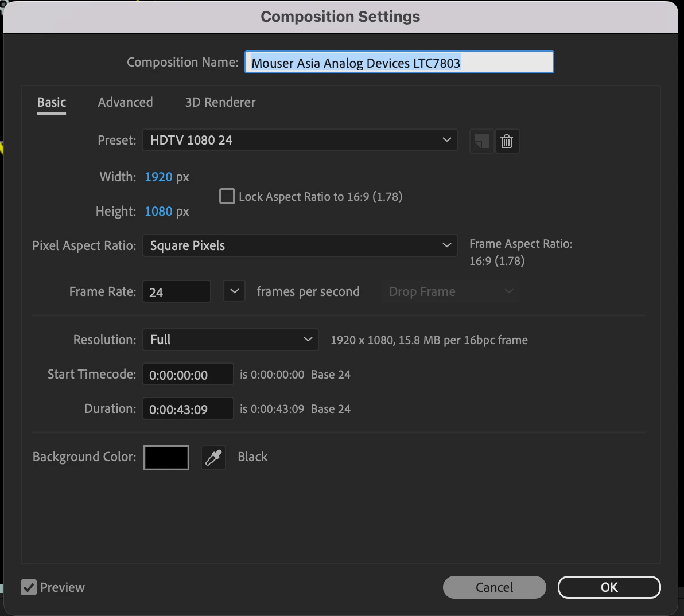This screenshot has width=684, height=616.
Task: Click the Cancel button
Action: tap(494, 587)
